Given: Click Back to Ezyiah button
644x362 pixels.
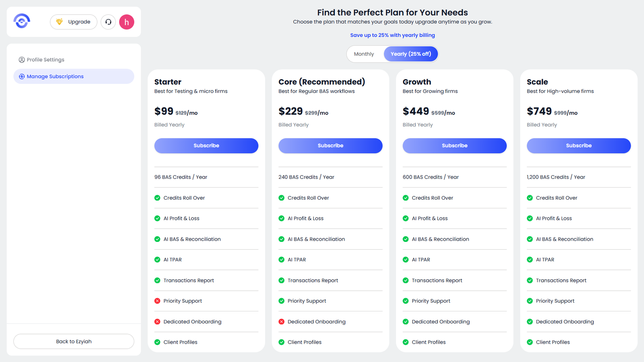Looking at the screenshot, I should 74,341.
